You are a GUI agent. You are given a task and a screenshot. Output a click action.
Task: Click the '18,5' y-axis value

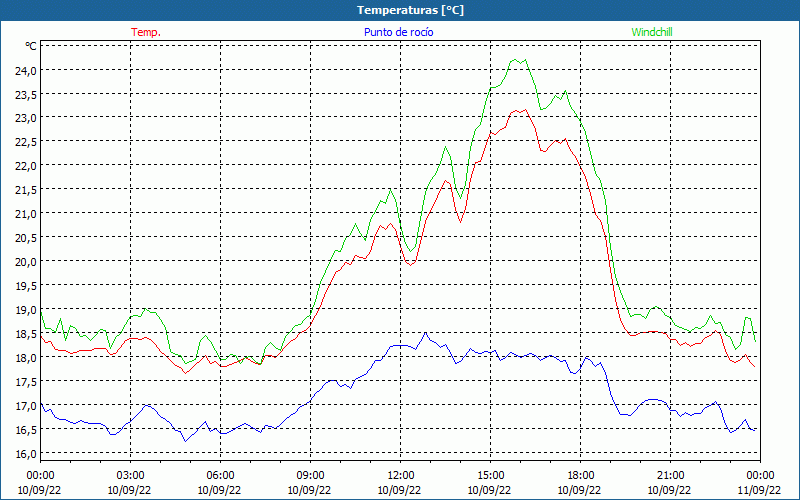tap(26, 334)
